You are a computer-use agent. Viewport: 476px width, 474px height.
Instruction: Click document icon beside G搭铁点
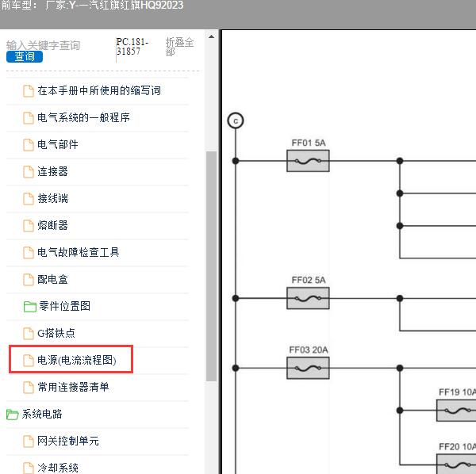tap(29, 334)
